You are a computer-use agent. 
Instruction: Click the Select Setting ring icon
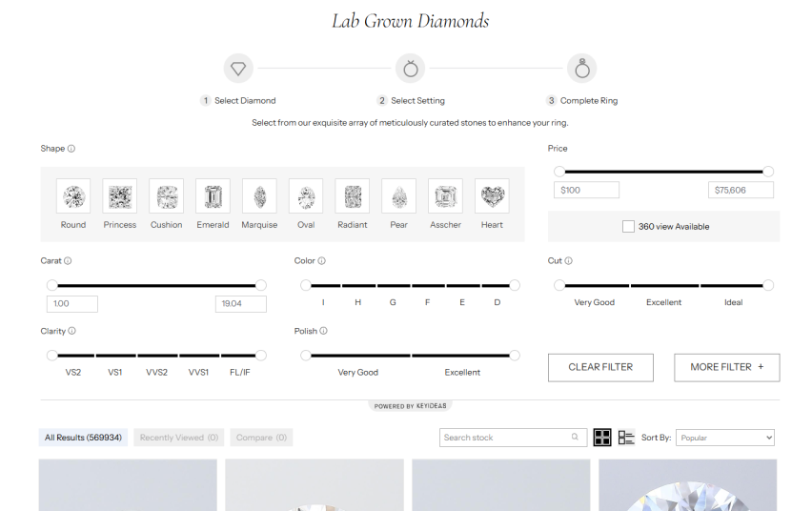(x=410, y=69)
